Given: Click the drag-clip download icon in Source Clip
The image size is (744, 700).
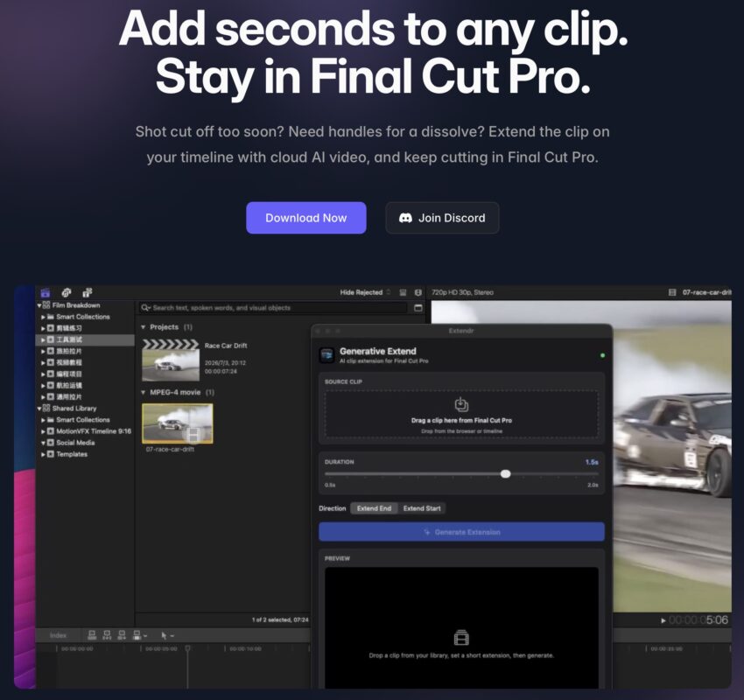Looking at the screenshot, I should [x=461, y=404].
